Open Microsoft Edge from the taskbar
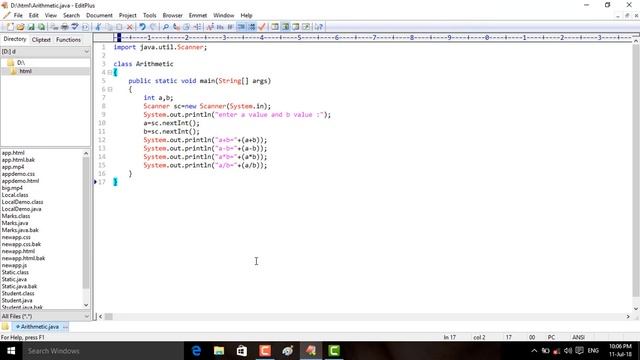The image size is (640, 360). (x=196, y=351)
